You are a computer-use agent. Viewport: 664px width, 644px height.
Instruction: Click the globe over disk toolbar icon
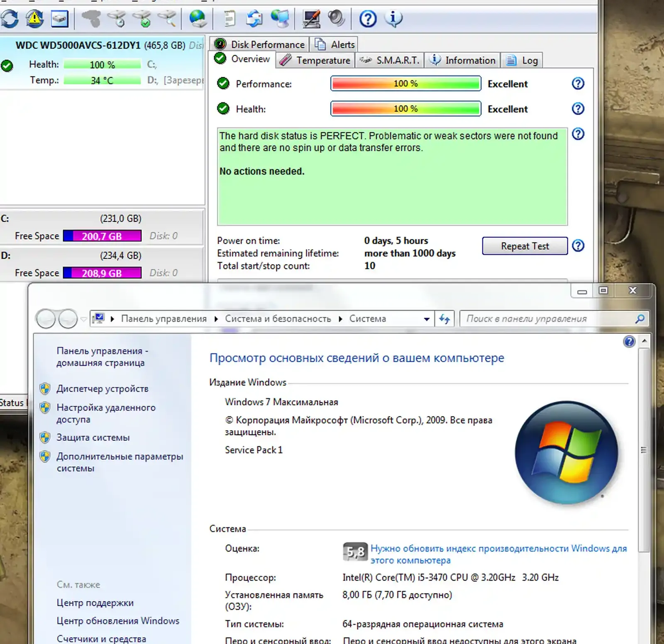tap(198, 19)
